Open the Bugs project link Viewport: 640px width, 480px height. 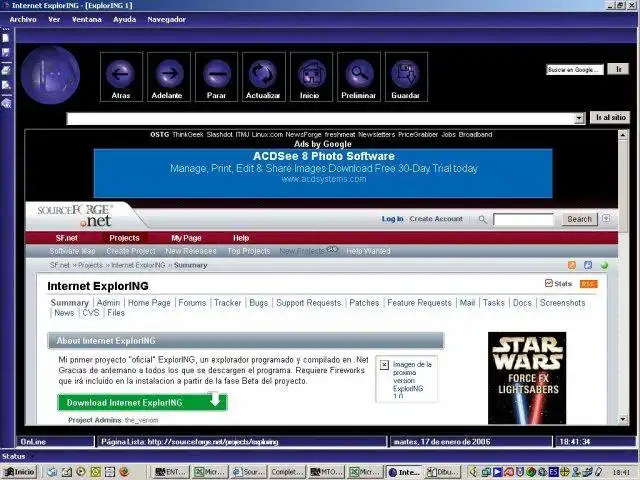coord(258,303)
